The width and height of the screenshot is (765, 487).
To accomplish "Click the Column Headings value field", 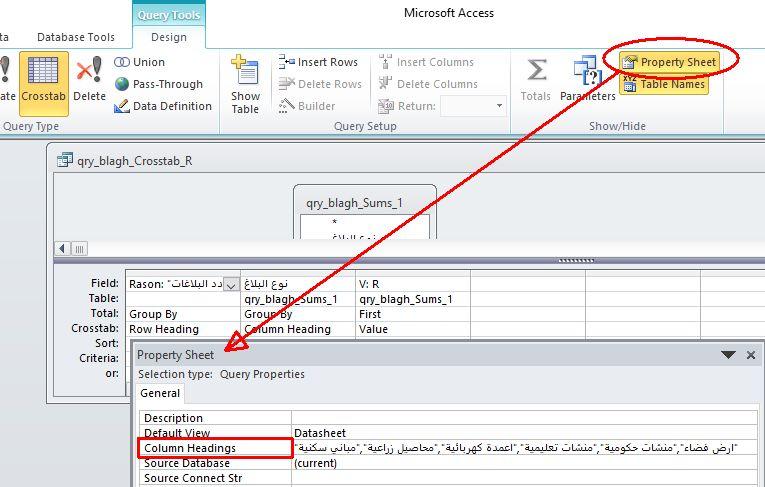I will coord(524,448).
